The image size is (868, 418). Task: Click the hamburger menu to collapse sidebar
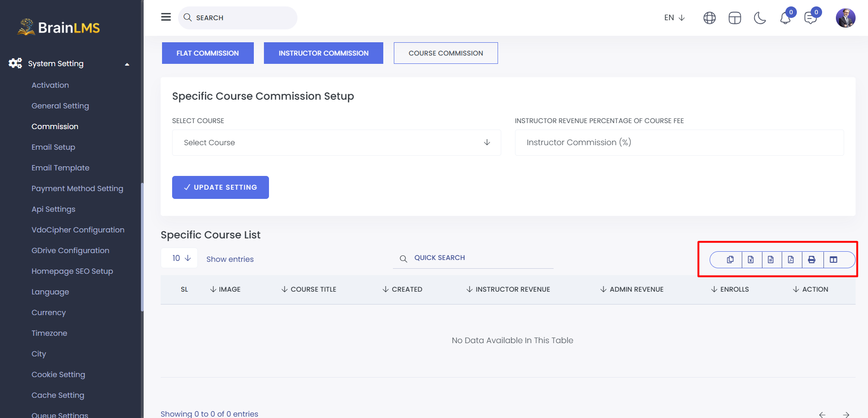pyautogui.click(x=166, y=17)
